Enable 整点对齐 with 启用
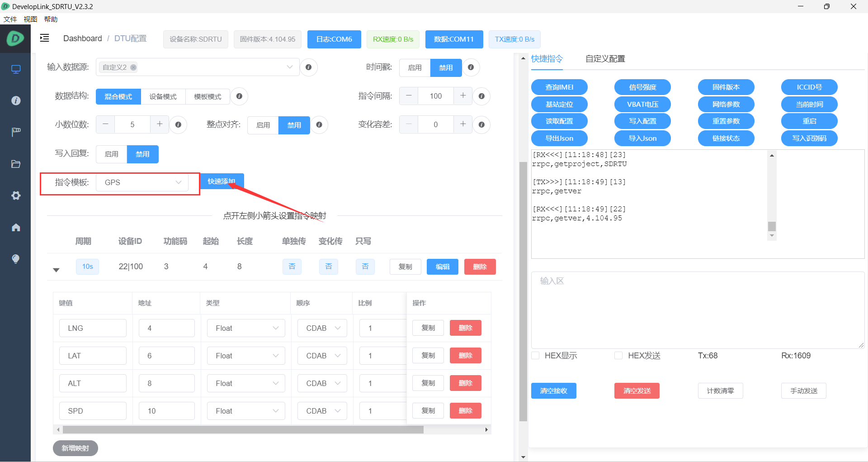 coord(263,125)
